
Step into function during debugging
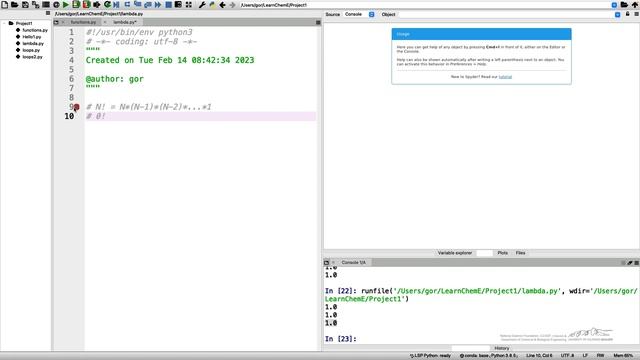(138, 4)
